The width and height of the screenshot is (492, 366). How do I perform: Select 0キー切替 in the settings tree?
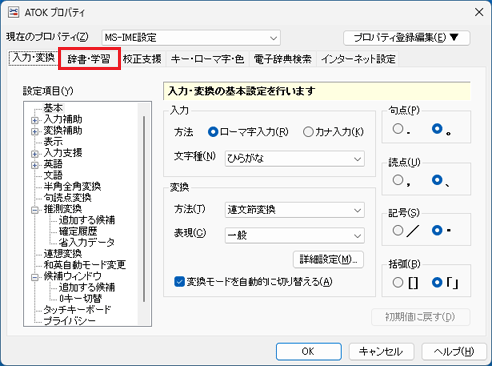click(x=80, y=298)
